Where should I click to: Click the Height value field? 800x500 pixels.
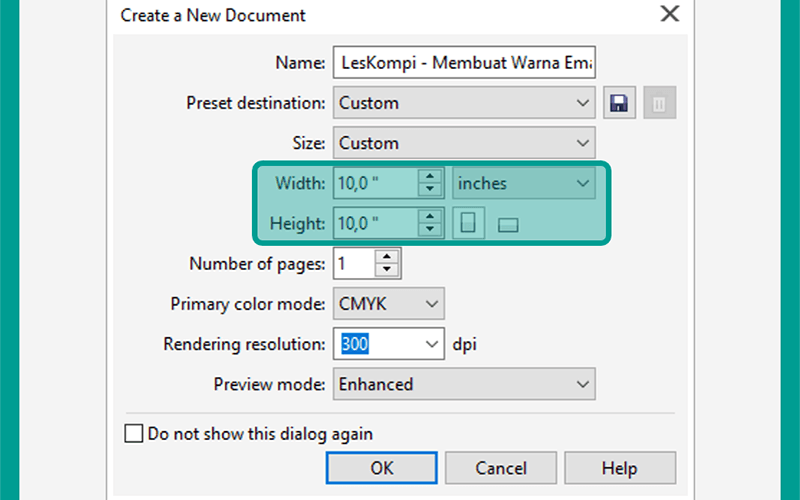point(377,223)
